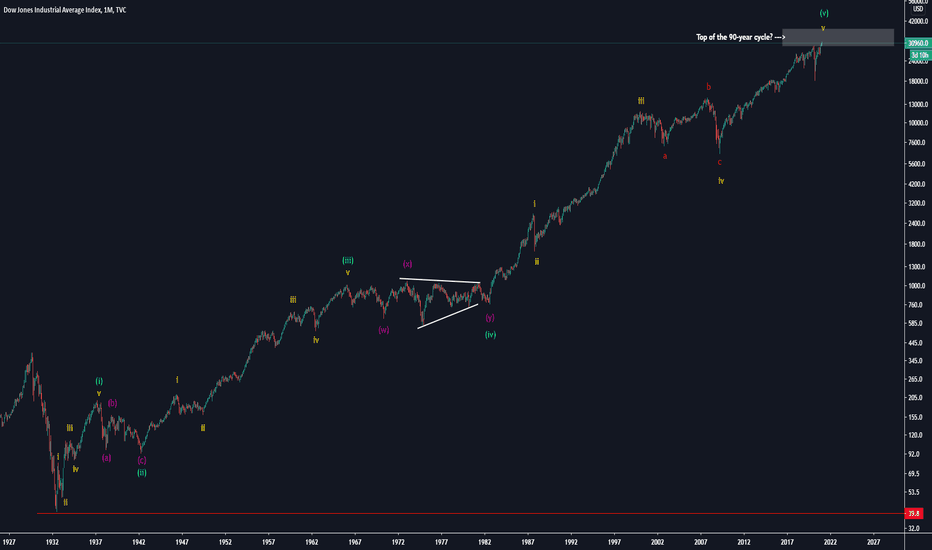Click the 2007 year on time axis

click(701, 542)
